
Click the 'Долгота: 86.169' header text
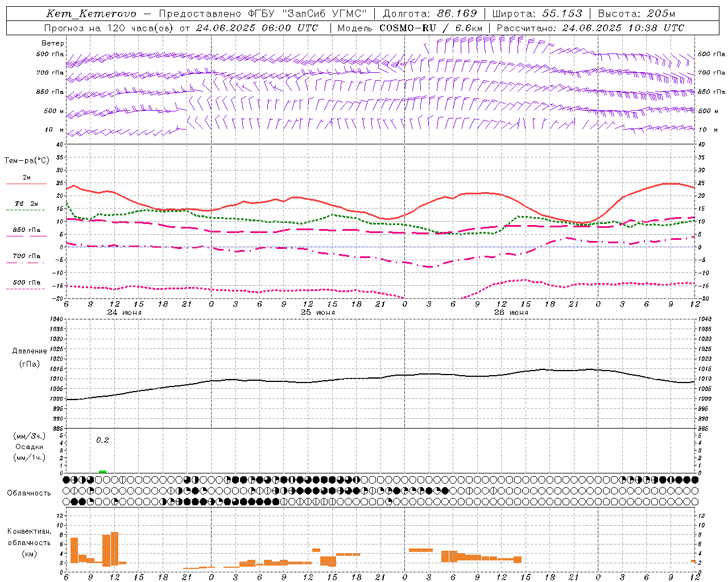430,14
